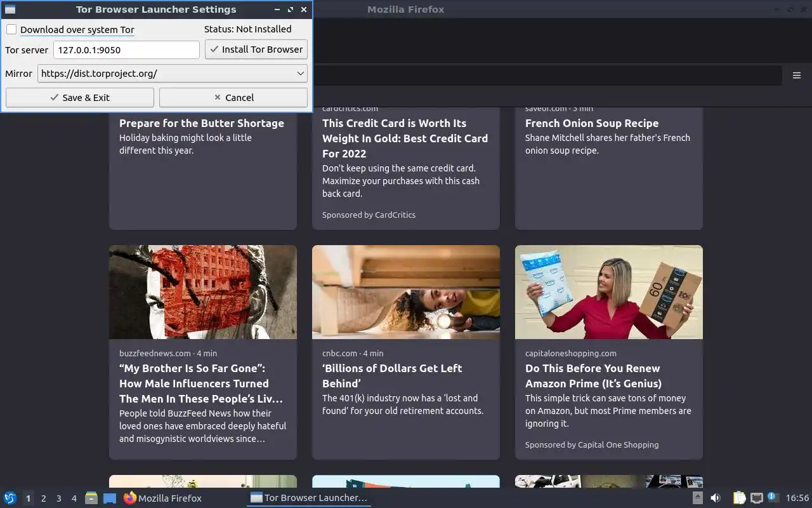Click Save & Exit button
Image resolution: width=812 pixels, height=508 pixels.
click(x=80, y=98)
